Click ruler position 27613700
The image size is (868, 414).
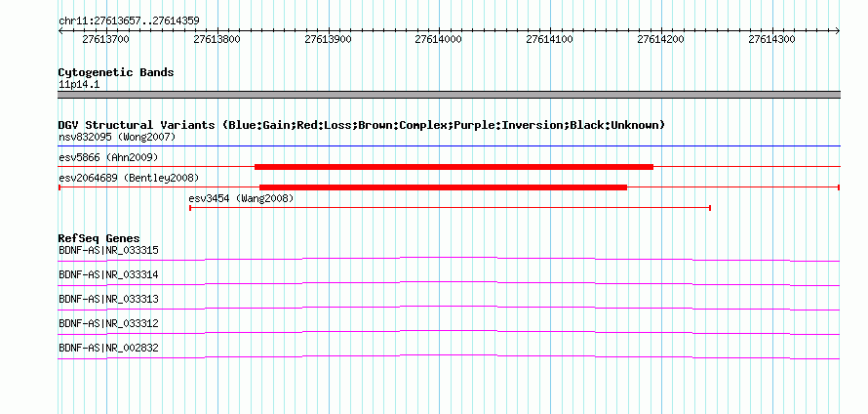(106, 39)
